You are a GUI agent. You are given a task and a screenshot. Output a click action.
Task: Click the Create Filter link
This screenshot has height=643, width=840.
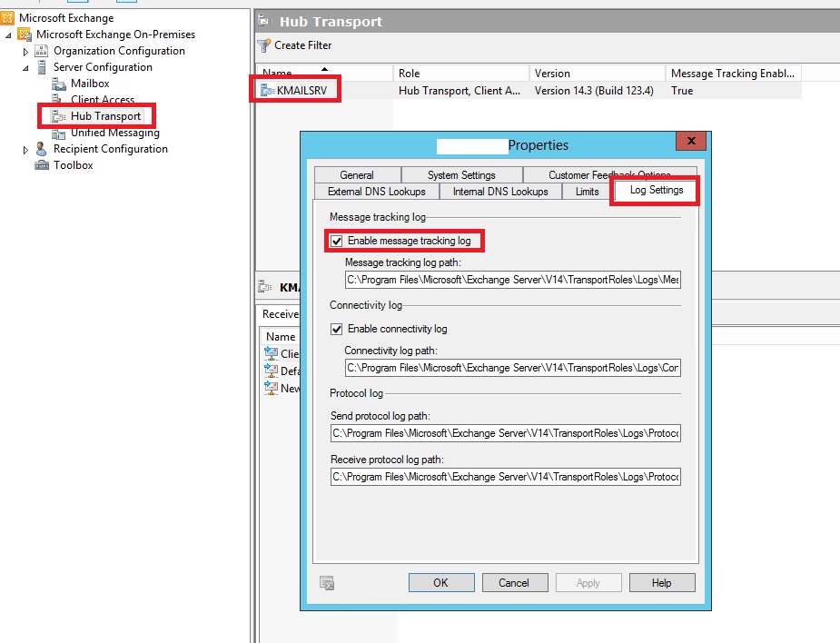[x=303, y=45]
